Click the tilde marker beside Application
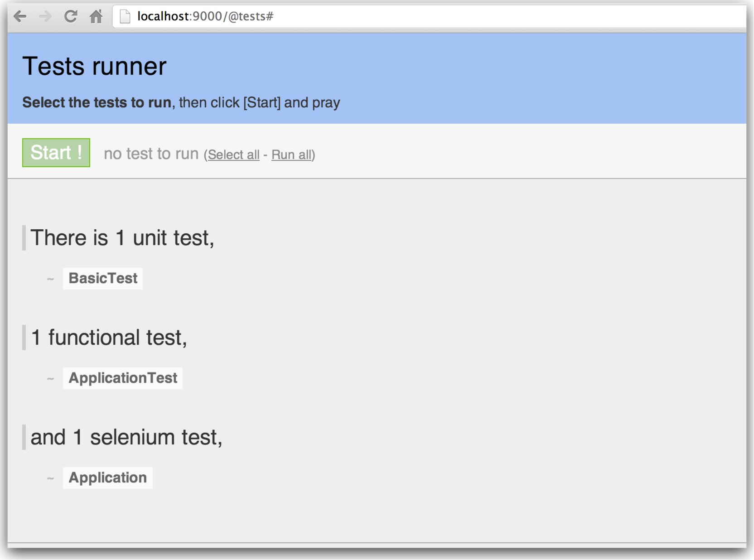Image resolution: width=754 pixels, height=560 pixels. (x=50, y=478)
